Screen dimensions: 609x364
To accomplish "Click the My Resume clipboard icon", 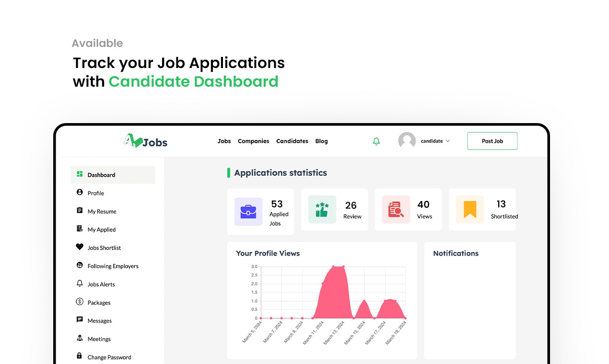I will click(x=80, y=211).
